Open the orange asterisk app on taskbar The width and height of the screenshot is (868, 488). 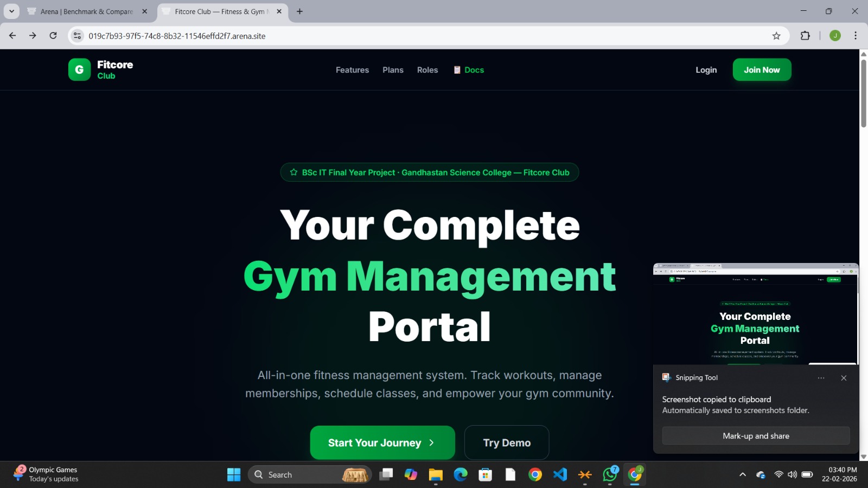[x=585, y=475]
